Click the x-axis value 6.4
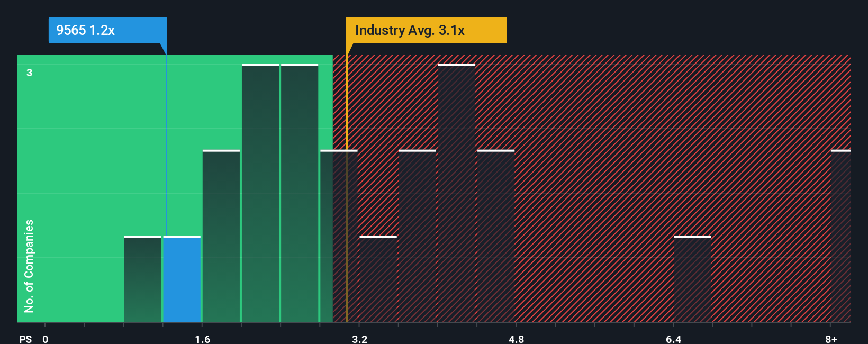Viewport: 868px width, 344px height. pyautogui.click(x=673, y=339)
